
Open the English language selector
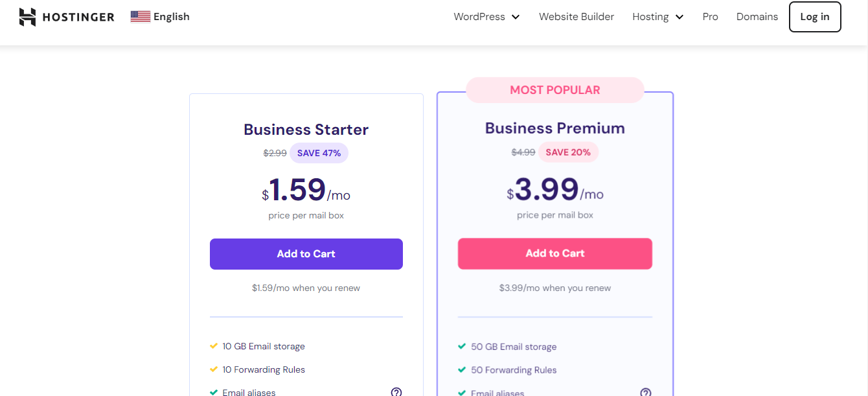160,16
